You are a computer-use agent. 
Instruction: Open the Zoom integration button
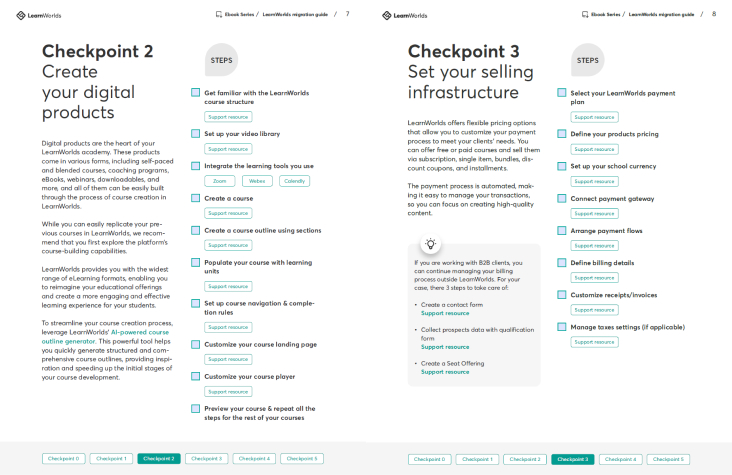219,181
